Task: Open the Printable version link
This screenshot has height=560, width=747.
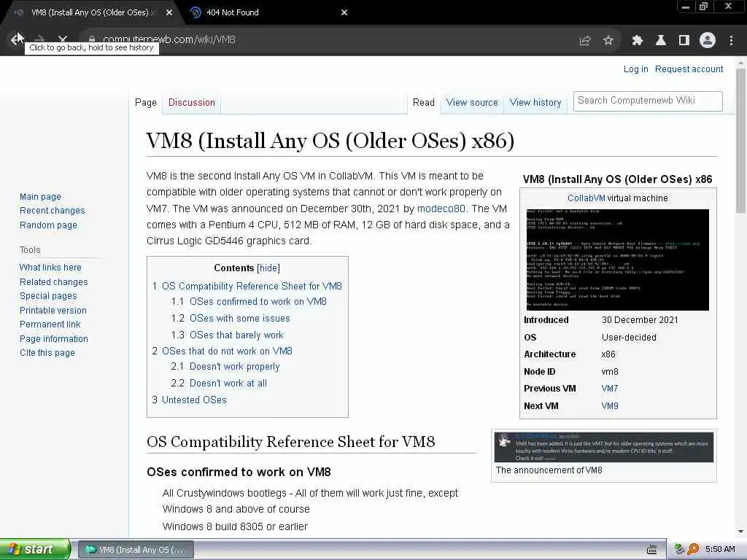Action: [x=53, y=310]
